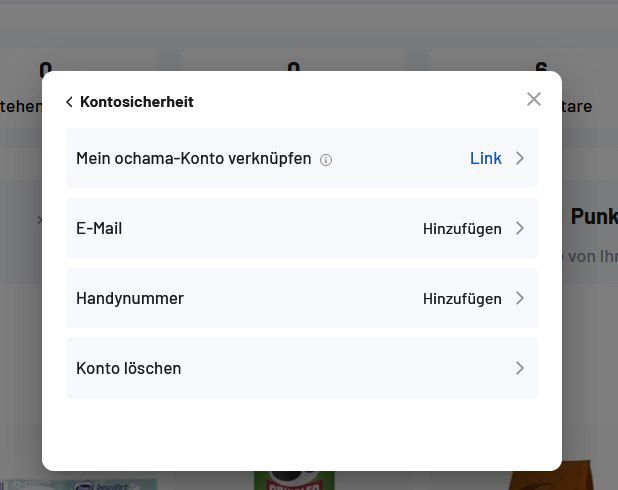Click the back arrow beside Kontosicherheit
The image size is (618, 490).
[69, 102]
